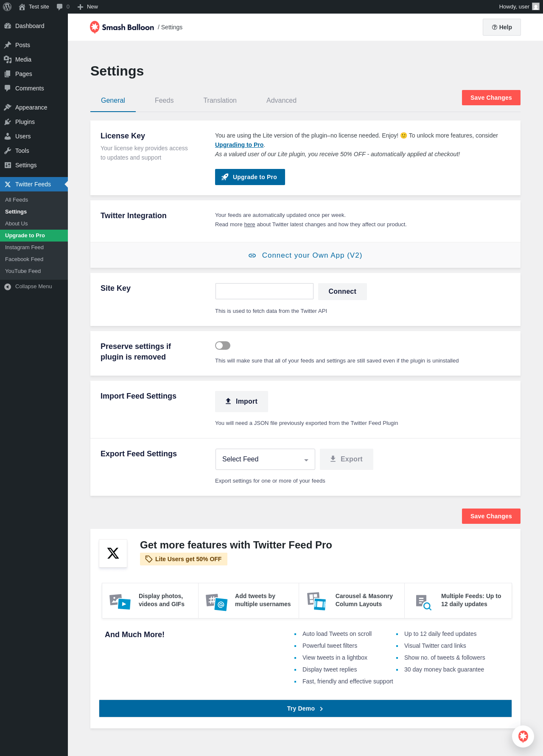The width and height of the screenshot is (543, 756).
Task: Click the Help button
Action: tap(502, 27)
